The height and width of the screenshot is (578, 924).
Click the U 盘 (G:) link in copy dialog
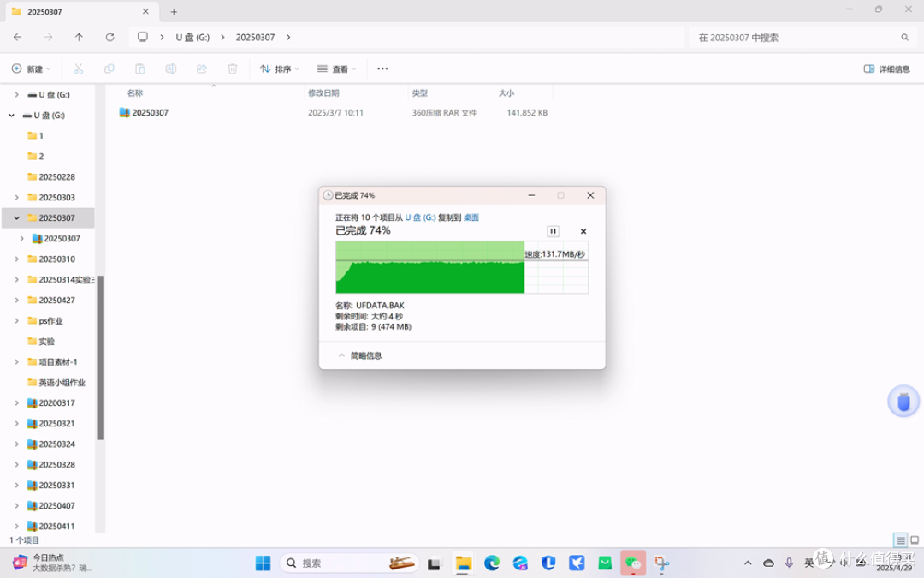click(421, 217)
